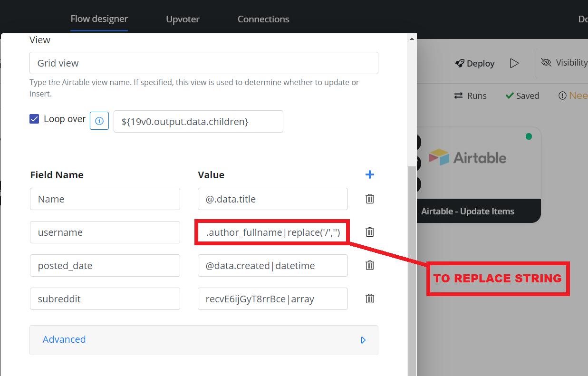
Task: Switch to the Upvoter tab
Action: [x=183, y=19]
